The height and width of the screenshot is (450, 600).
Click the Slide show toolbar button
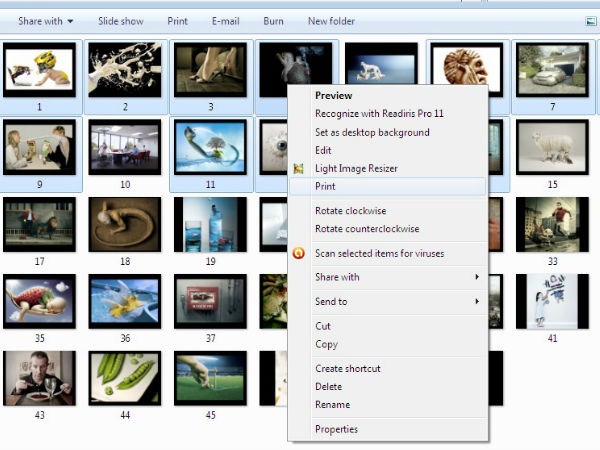[x=122, y=21]
